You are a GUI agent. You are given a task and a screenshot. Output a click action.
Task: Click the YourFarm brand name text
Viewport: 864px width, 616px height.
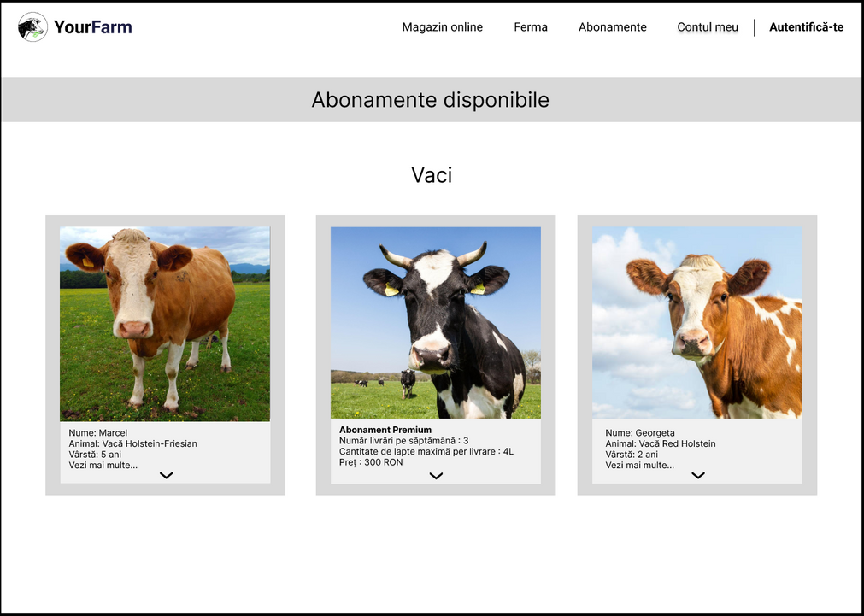point(92,27)
